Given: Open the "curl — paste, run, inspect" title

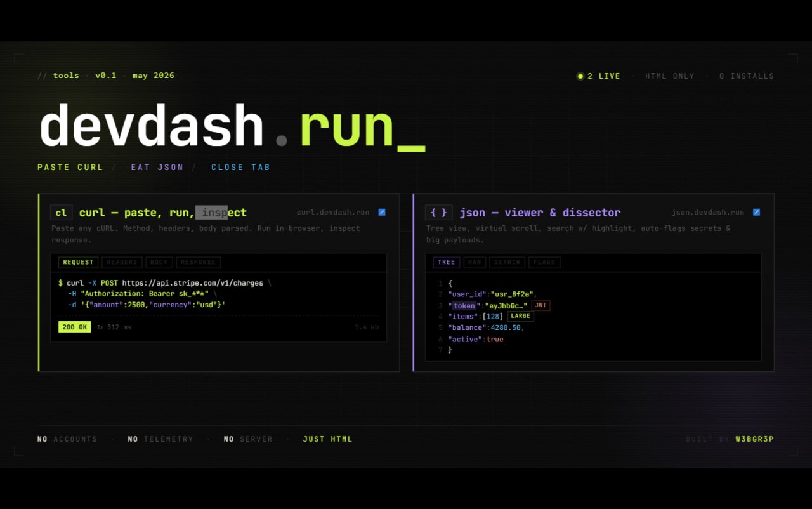Looking at the screenshot, I should (x=163, y=213).
